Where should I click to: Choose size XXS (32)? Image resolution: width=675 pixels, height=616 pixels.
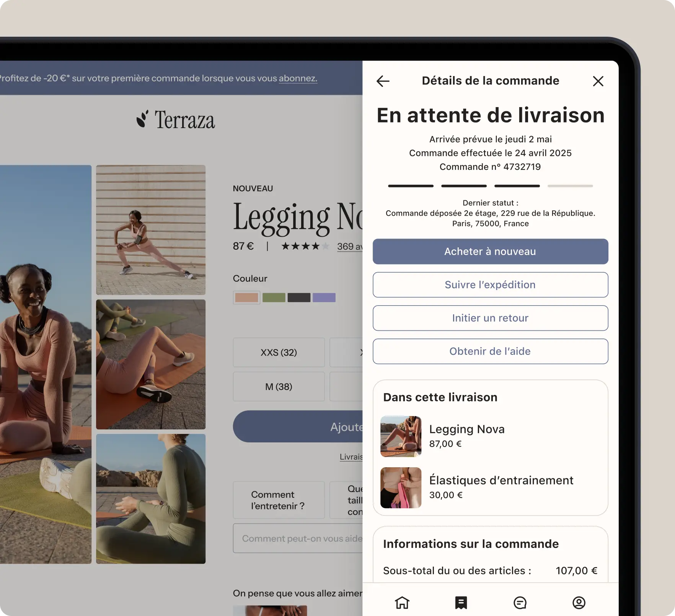pos(279,352)
